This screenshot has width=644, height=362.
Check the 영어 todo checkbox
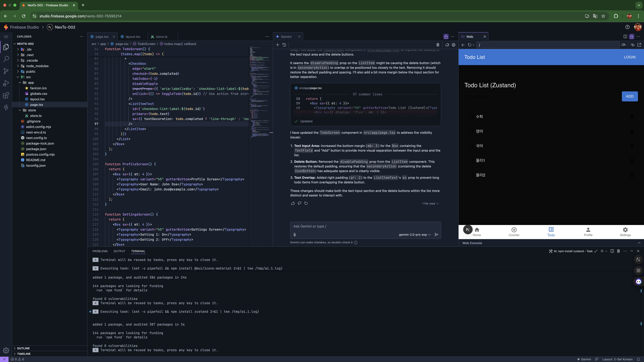pos(471,131)
